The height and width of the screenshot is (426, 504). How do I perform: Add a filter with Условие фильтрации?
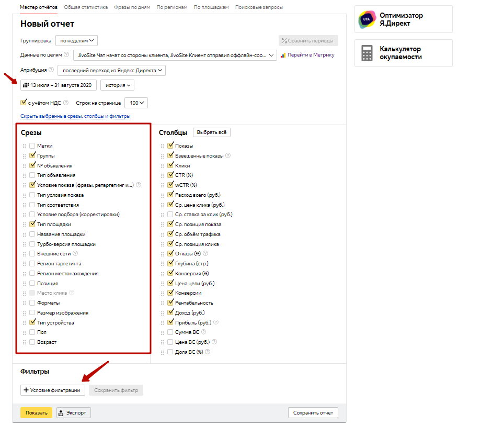tap(53, 390)
